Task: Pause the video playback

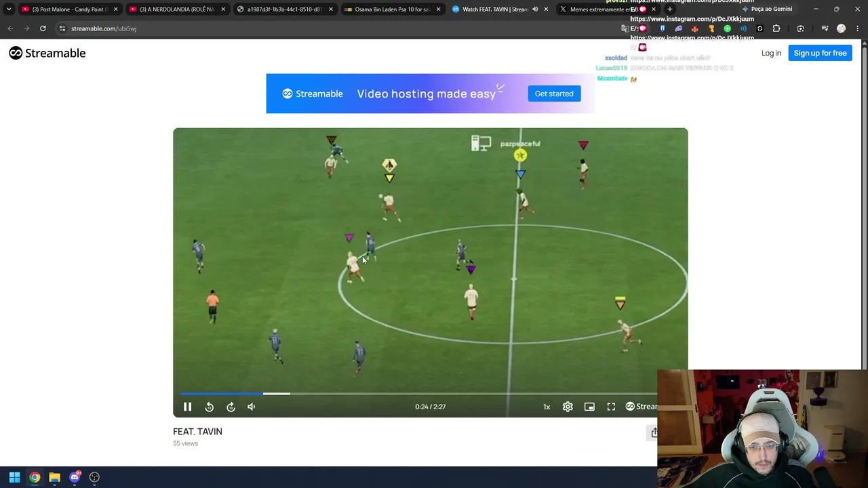Action: click(x=188, y=407)
